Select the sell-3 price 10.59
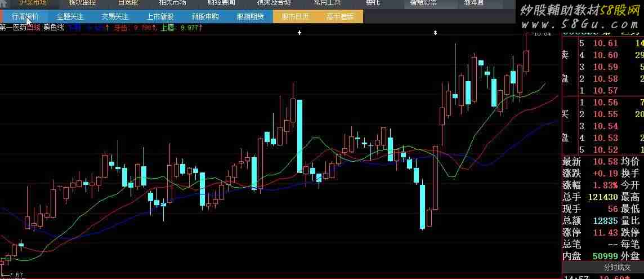 coord(605,67)
